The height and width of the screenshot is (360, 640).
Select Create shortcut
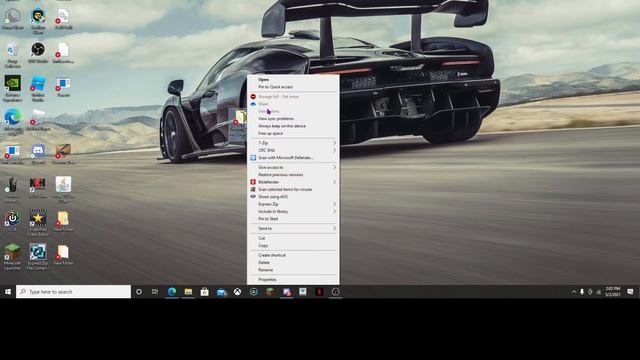point(293,255)
